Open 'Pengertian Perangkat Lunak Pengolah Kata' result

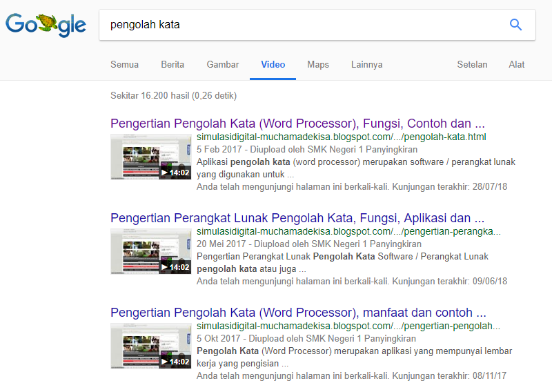pyautogui.click(x=297, y=218)
